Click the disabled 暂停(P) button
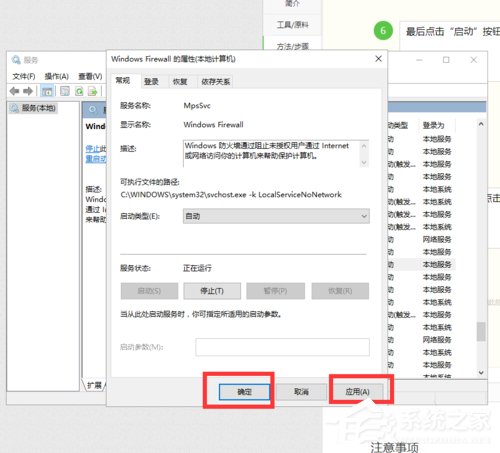Screen dimensions: 500x453 coord(275,291)
